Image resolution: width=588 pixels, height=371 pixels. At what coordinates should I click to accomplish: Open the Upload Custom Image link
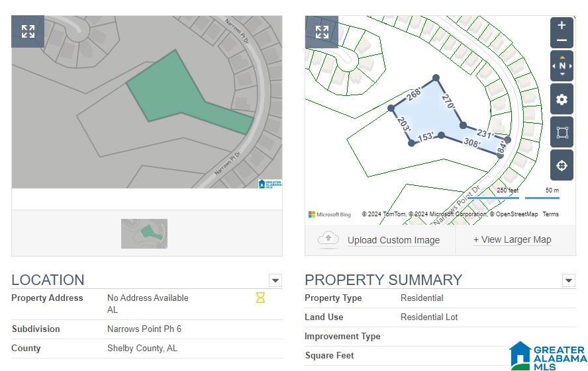tap(393, 240)
